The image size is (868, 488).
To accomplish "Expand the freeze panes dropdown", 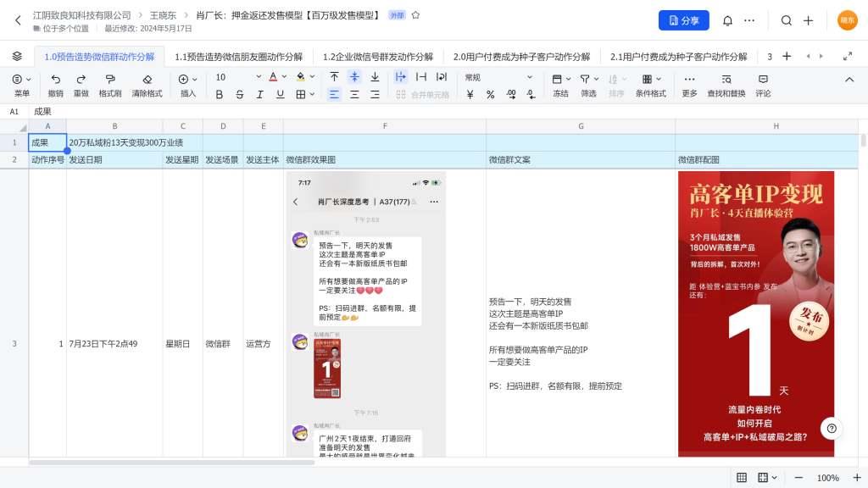I will pyautogui.click(x=568, y=79).
